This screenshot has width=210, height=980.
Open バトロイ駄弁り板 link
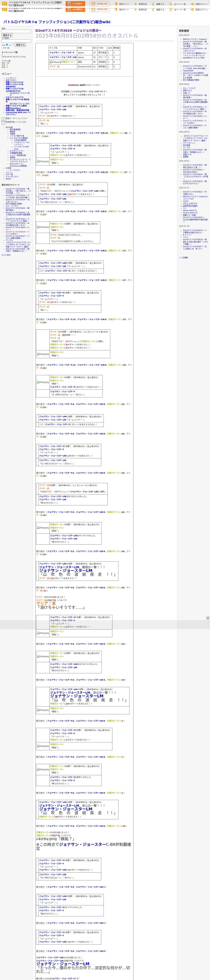click(x=17, y=136)
